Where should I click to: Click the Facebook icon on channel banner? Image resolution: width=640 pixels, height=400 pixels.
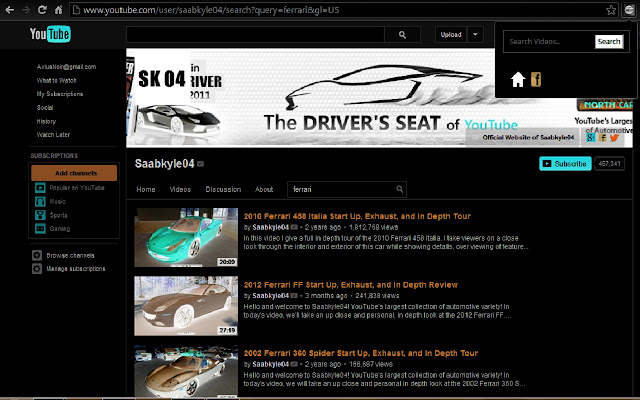[602, 138]
